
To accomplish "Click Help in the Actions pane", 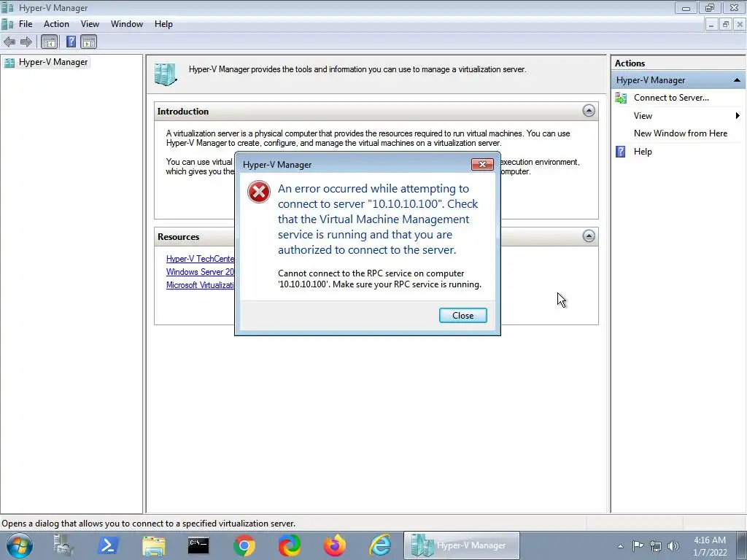I will 643,152.
